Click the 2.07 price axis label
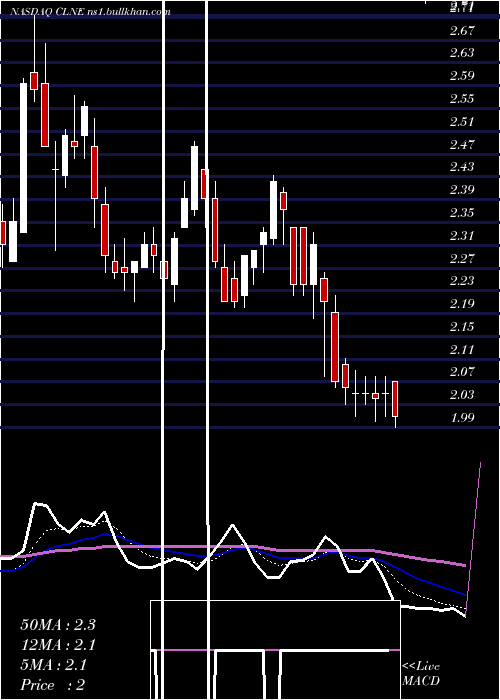This screenshot has width=500, height=700. 462,371
